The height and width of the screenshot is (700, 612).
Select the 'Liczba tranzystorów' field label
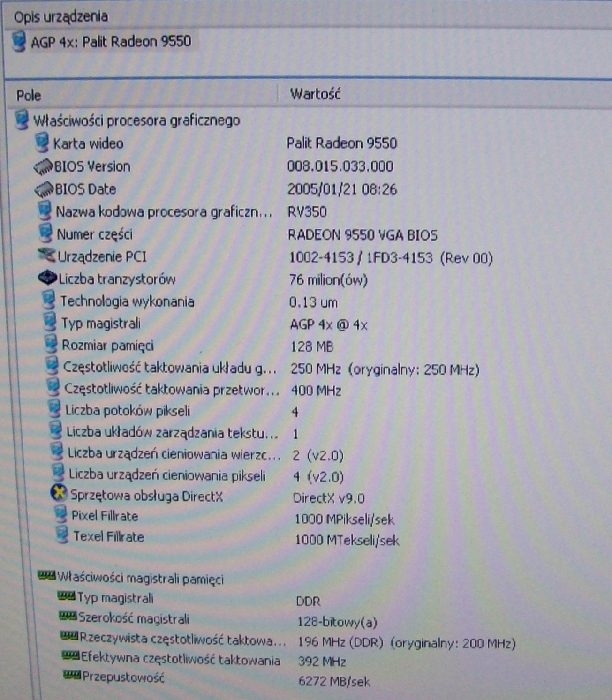click(117, 279)
